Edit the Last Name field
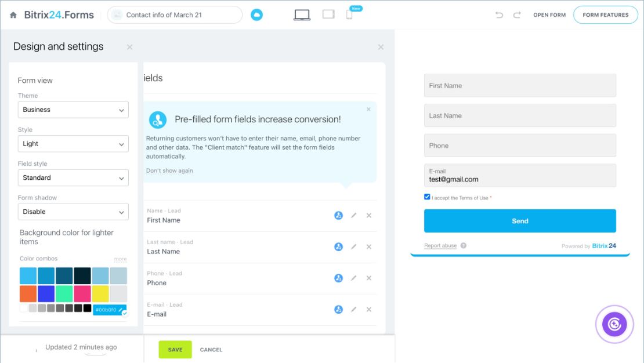This screenshot has height=363, width=644. click(354, 246)
